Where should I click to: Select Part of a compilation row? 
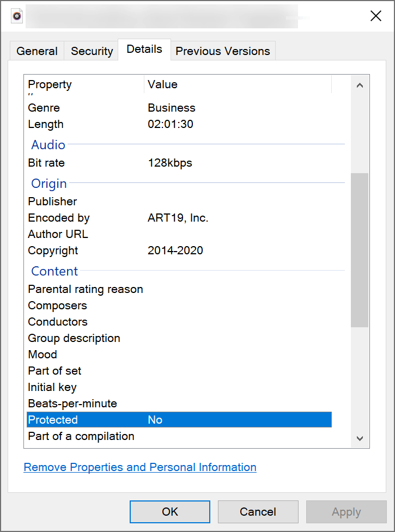coord(179,436)
